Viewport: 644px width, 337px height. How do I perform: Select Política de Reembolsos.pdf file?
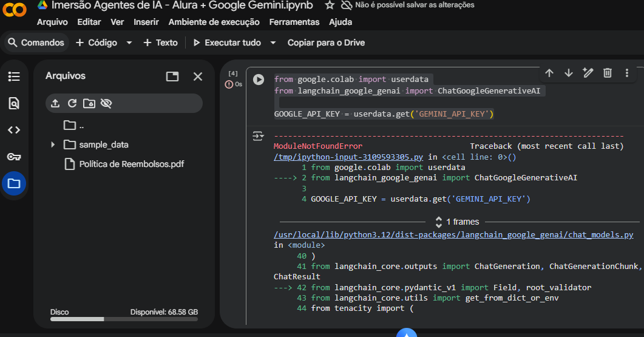[x=132, y=164]
